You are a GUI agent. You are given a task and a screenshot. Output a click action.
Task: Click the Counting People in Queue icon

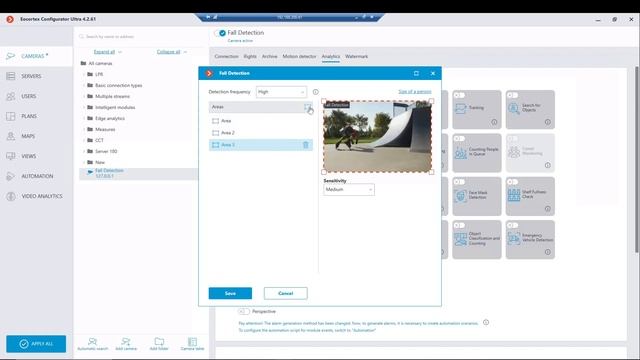tap(460, 152)
